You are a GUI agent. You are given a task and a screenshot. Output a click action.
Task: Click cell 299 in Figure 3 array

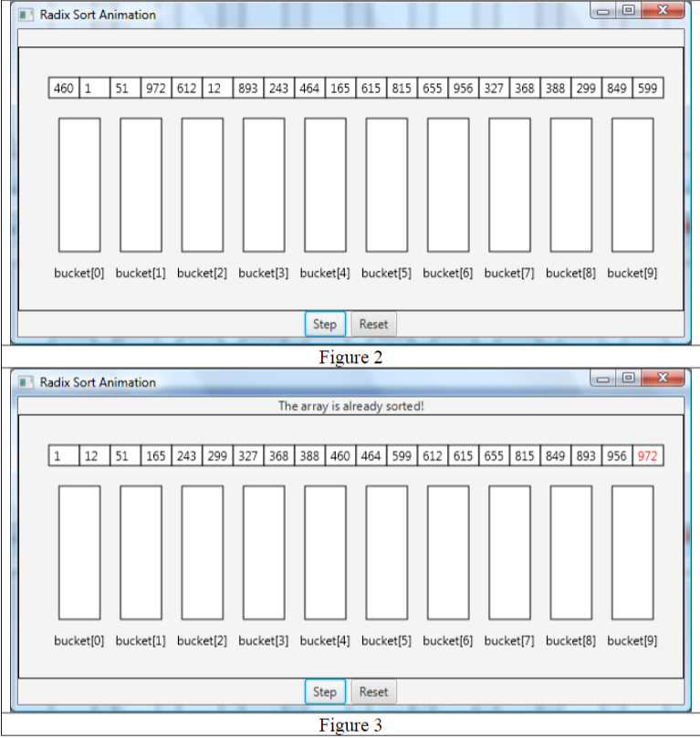pyautogui.click(x=217, y=455)
